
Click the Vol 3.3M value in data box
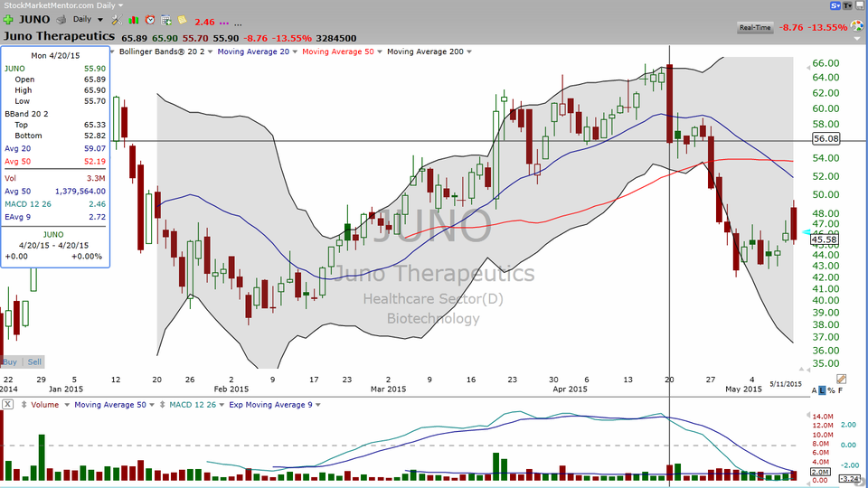click(x=96, y=178)
